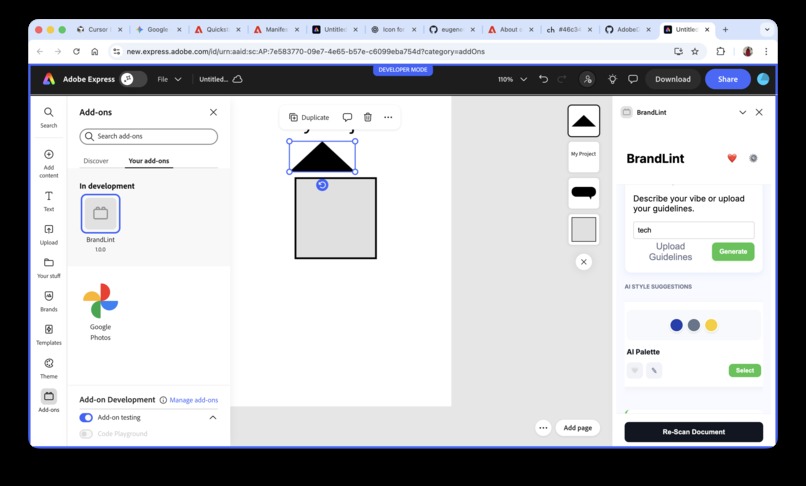
Task: Edit the AI Palette with pencil button
Action: point(654,370)
